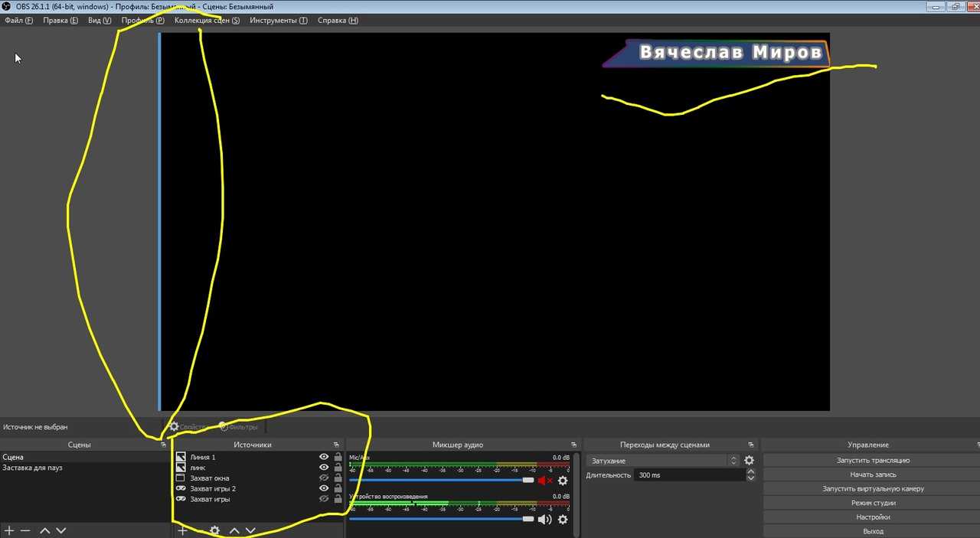The image size is (980, 538).
Task: Mute the Устройство воспроизведения speaker icon
Action: [x=544, y=520]
